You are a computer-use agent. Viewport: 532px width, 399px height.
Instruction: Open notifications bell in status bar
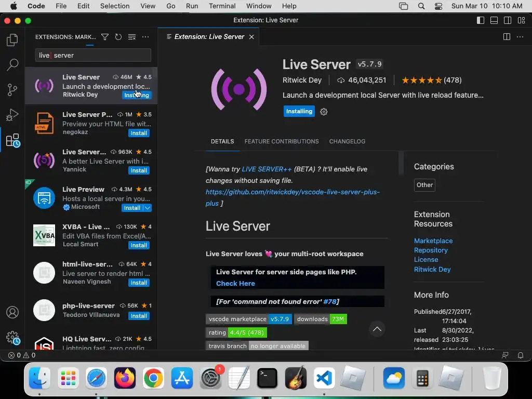(520, 355)
